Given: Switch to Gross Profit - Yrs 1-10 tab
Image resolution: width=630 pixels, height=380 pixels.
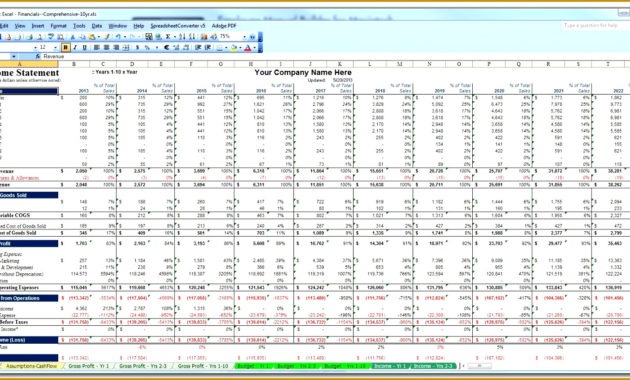Looking at the screenshot, I should coord(203,366).
